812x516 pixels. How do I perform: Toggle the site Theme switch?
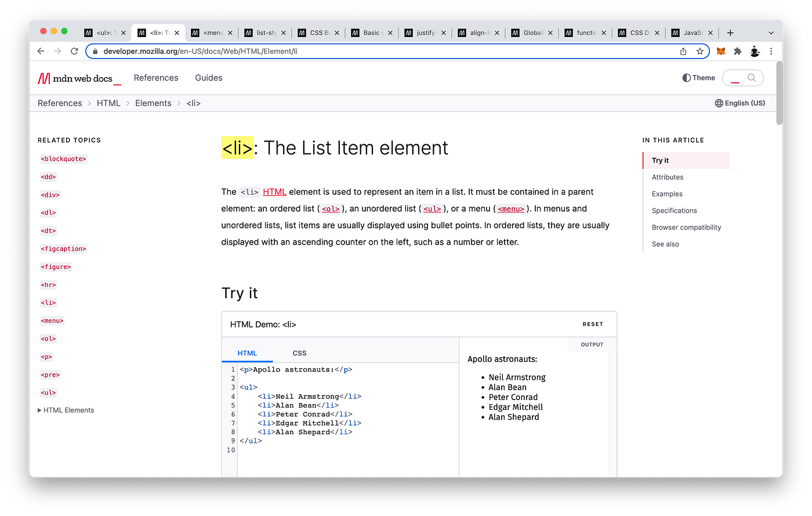click(x=698, y=77)
